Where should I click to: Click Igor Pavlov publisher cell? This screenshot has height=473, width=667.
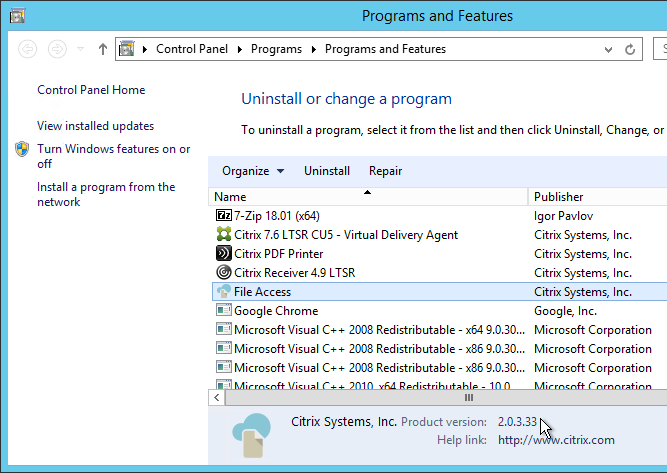click(x=563, y=216)
